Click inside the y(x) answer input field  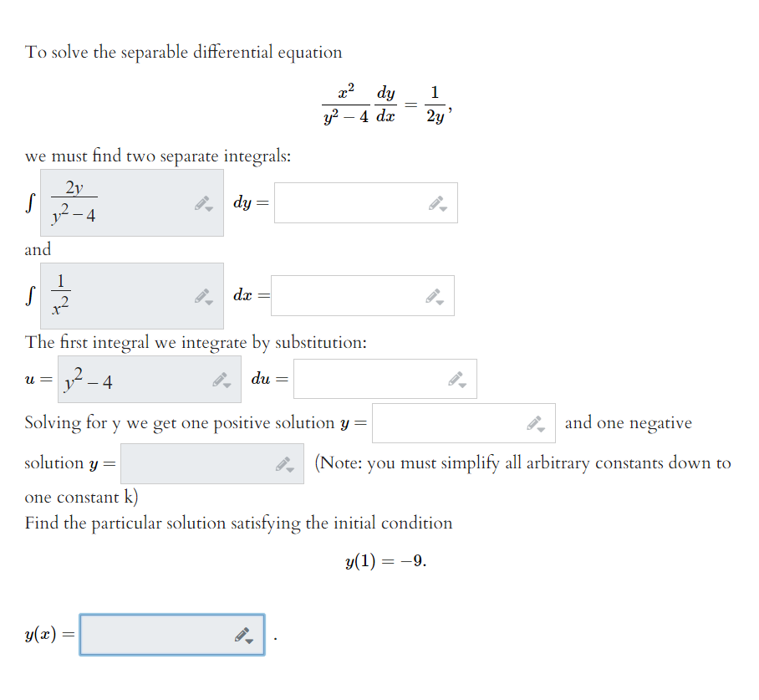pos(150,634)
